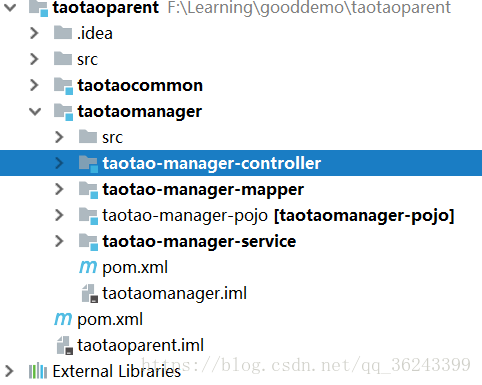482x385 pixels.
Task: Expand taotao-manager-pojo arrow
Action: pyautogui.click(x=59, y=215)
